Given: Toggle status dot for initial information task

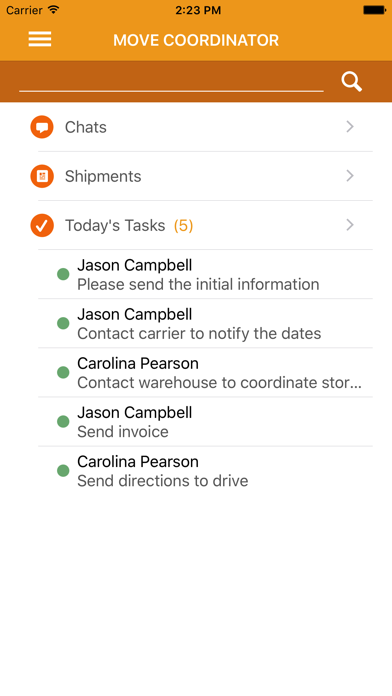Looking at the screenshot, I should (63, 274).
